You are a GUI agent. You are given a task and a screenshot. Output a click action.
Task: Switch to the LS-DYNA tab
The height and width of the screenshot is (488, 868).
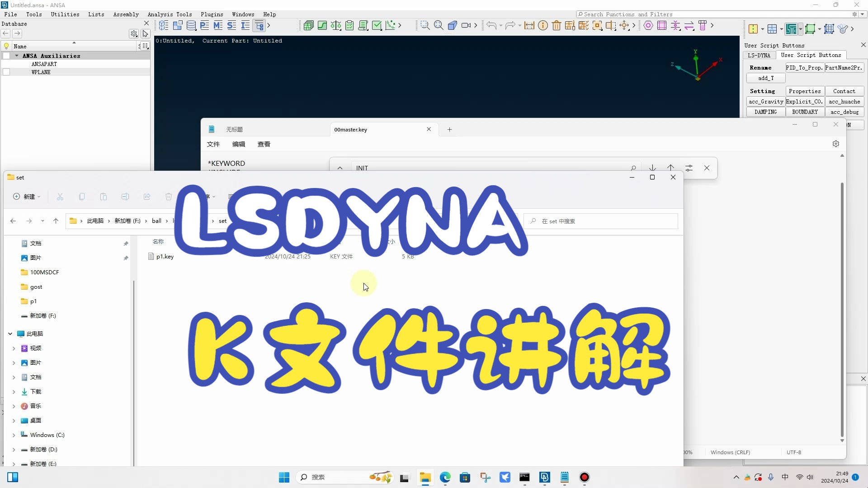(759, 55)
